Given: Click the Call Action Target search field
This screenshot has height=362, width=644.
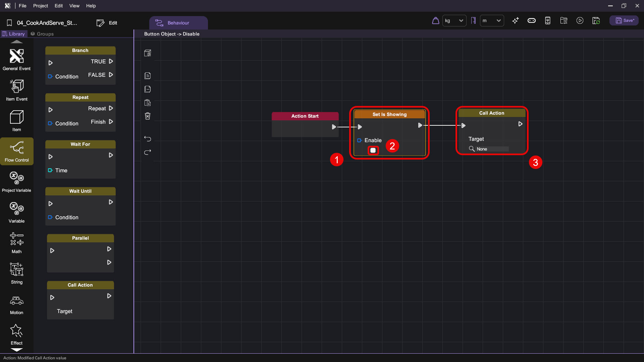Looking at the screenshot, I should (491, 149).
